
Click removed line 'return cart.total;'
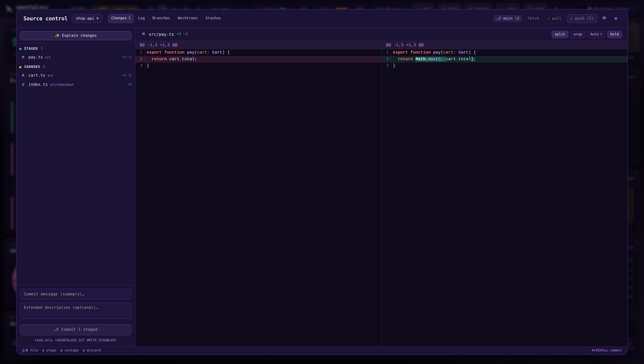point(258,59)
